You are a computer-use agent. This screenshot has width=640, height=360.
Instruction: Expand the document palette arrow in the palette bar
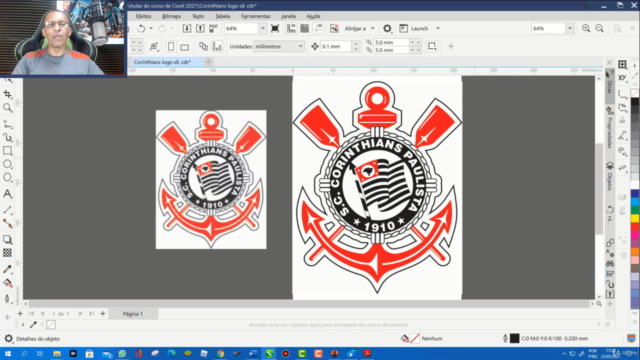coord(23,325)
